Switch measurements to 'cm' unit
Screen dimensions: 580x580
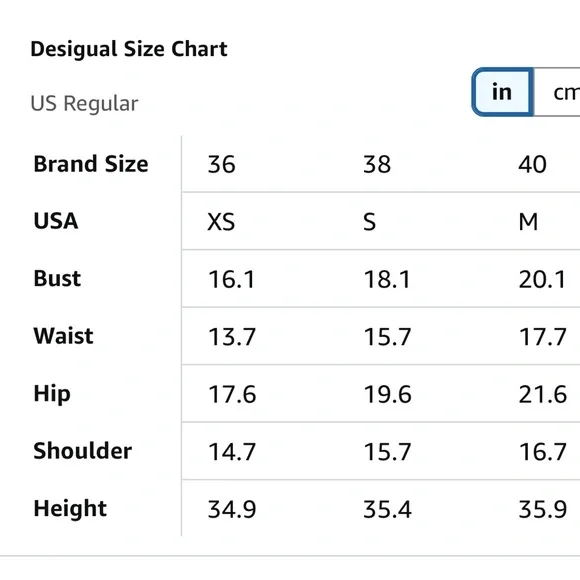pos(557,92)
